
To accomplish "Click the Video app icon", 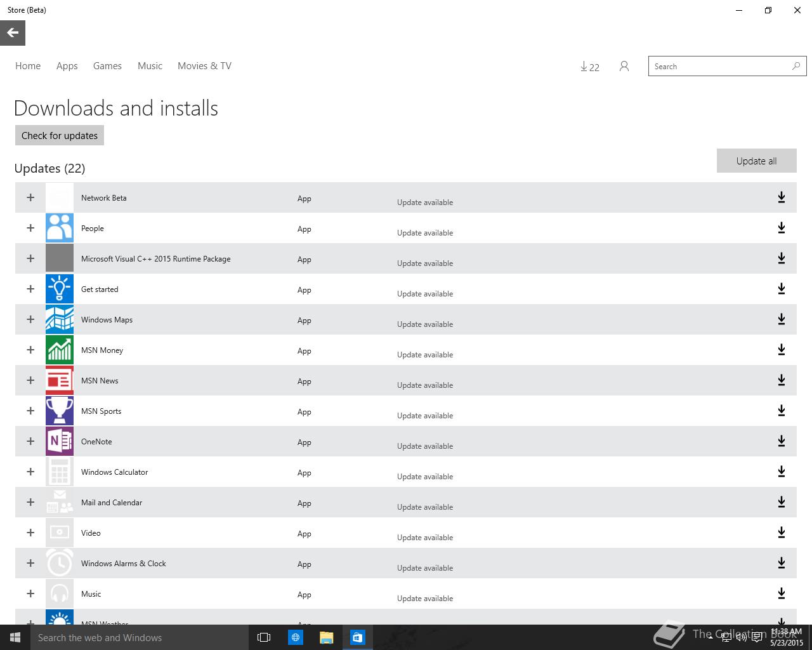I will tap(60, 533).
